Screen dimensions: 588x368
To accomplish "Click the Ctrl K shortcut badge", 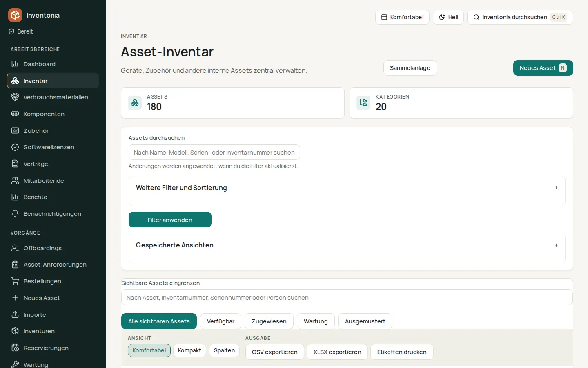I will coord(559,17).
